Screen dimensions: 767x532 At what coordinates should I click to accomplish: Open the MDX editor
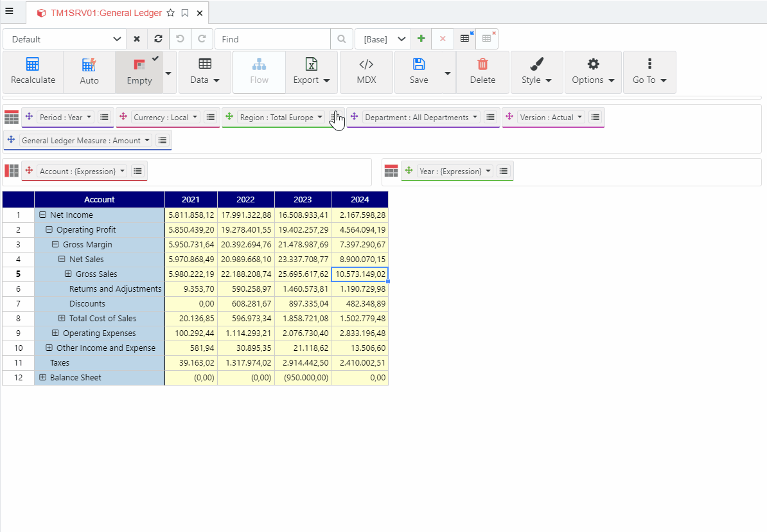pyautogui.click(x=366, y=72)
